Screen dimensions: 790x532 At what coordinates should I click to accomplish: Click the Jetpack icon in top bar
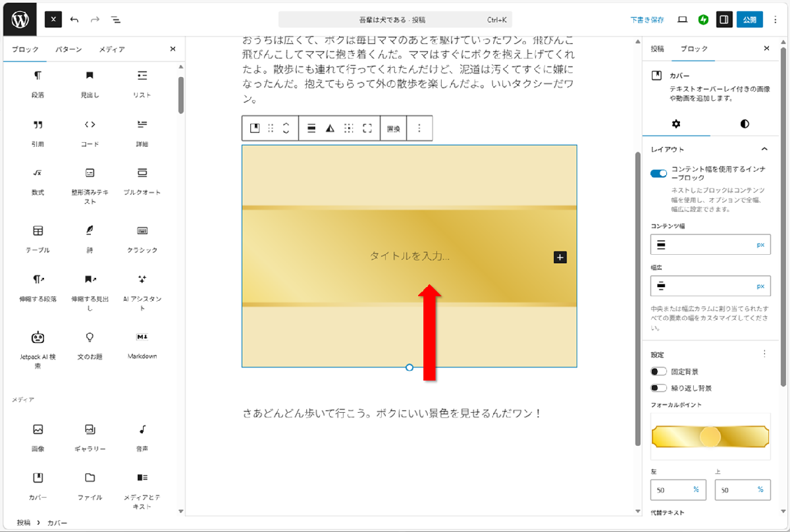pos(703,20)
